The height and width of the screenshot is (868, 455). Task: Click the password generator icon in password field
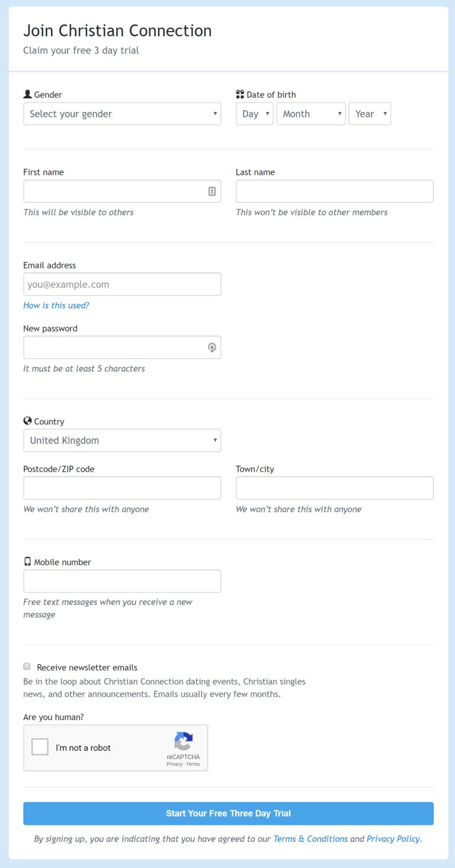click(x=212, y=347)
